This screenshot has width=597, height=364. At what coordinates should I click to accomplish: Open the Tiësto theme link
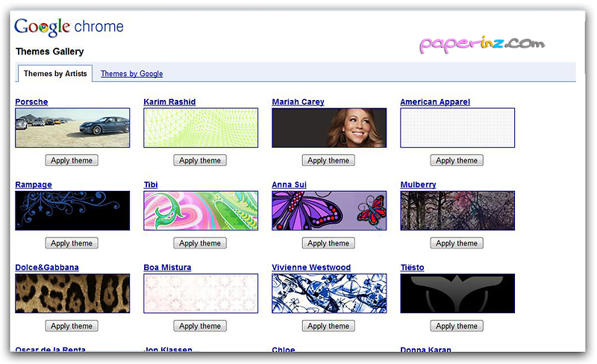tap(412, 267)
